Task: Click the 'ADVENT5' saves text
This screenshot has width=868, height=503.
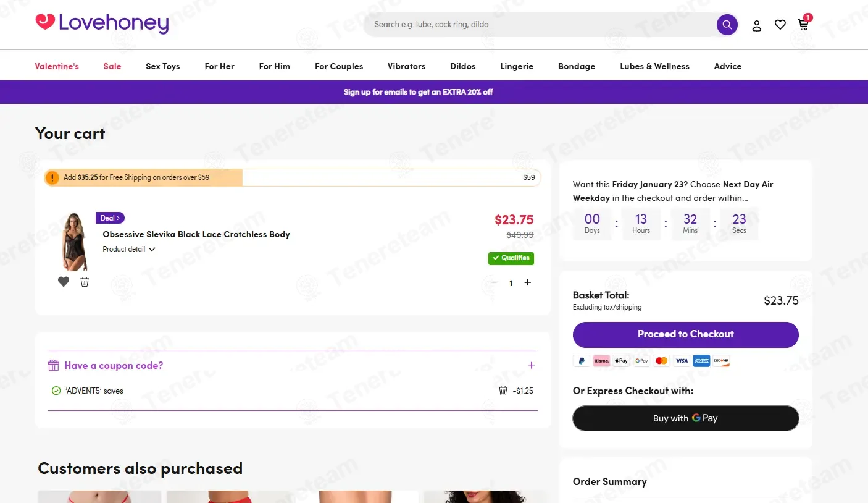Action: (x=94, y=391)
